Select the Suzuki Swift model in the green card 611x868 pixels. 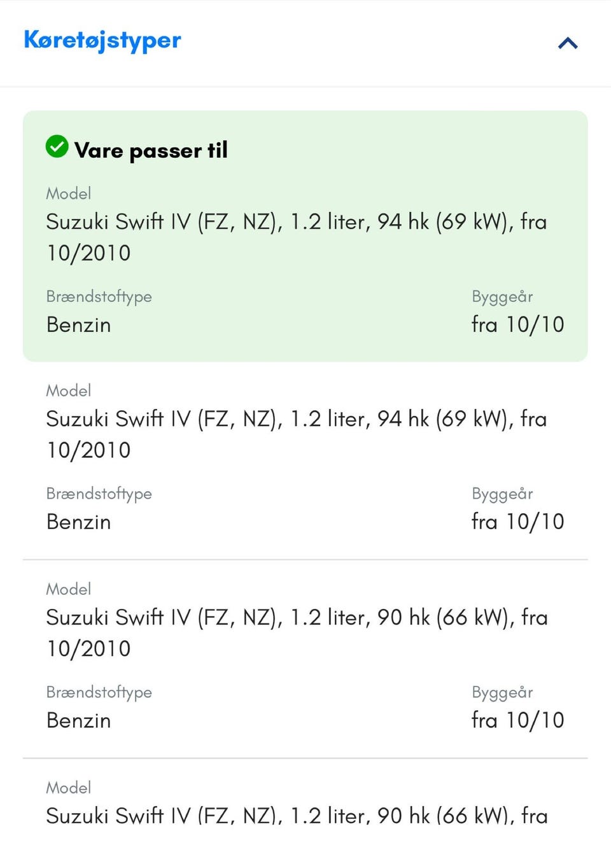click(x=296, y=237)
